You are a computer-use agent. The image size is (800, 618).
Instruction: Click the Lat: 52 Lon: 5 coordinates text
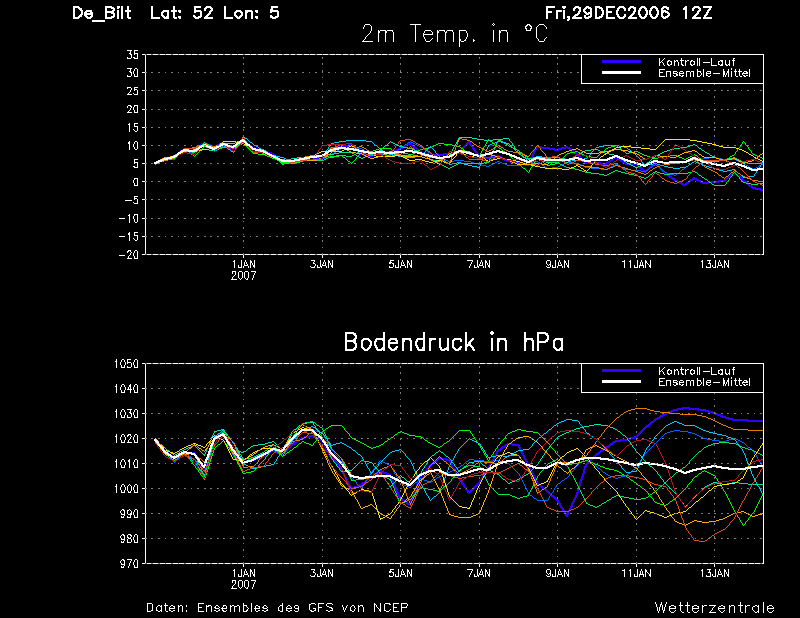click(215, 13)
